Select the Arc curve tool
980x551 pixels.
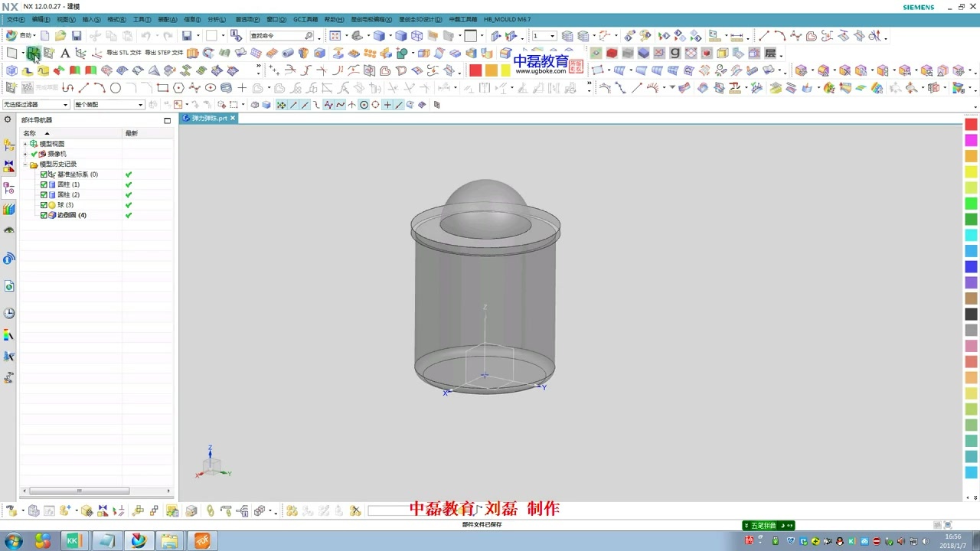click(100, 88)
